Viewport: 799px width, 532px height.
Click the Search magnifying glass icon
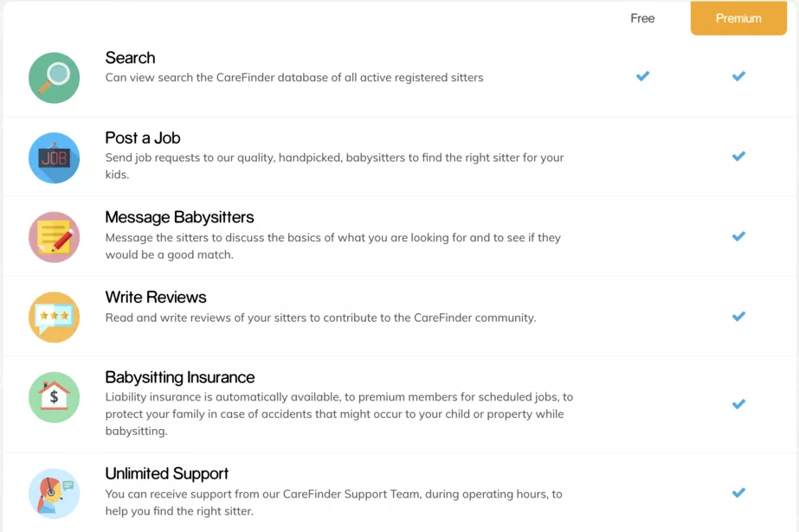click(x=54, y=78)
